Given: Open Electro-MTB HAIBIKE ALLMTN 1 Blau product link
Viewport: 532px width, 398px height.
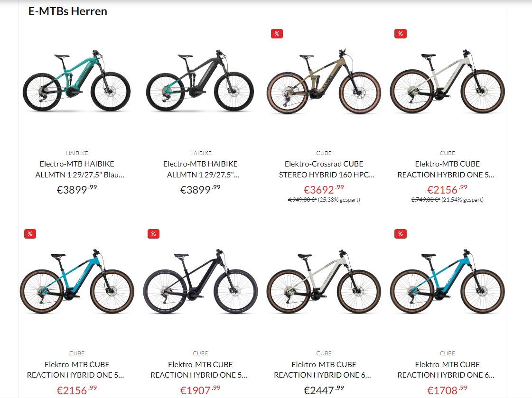Looking at the screenshot, I should (x=77, y=169).
